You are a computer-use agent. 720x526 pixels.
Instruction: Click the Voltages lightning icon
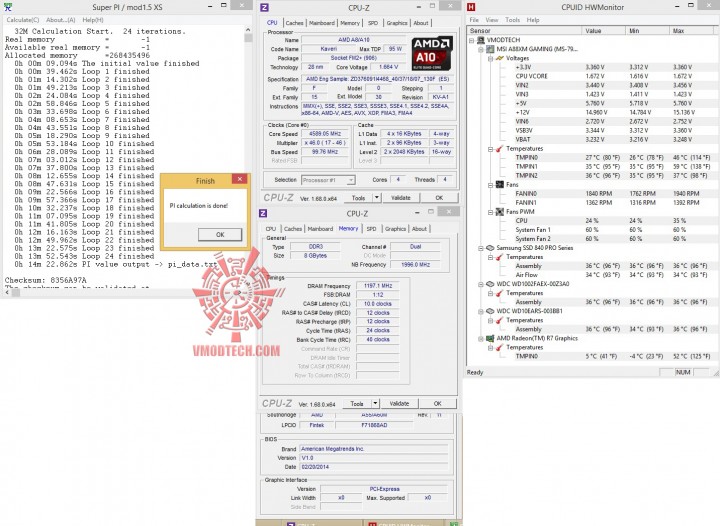500,58
